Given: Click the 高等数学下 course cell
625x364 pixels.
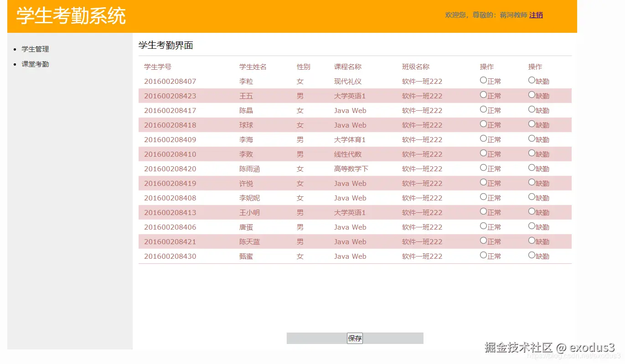Looking at the screenshot, I should tap(351, 169).
